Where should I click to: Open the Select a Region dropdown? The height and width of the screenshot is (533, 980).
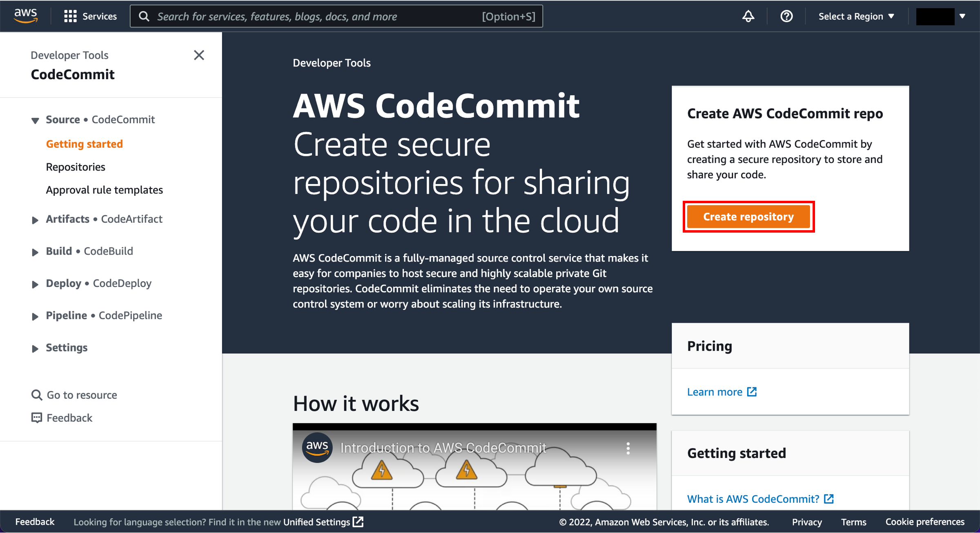[x=856, y=16]
